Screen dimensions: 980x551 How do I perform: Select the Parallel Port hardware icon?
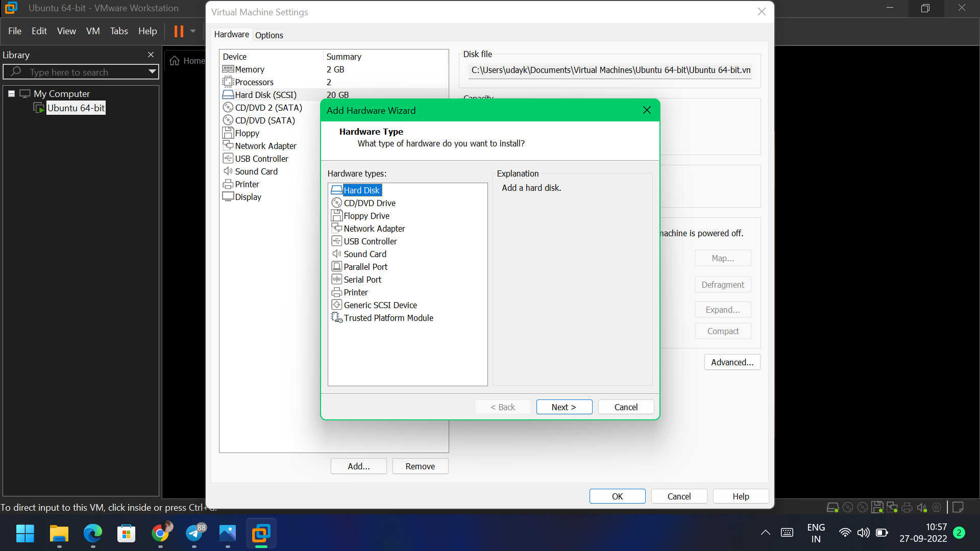pos(336,267)
